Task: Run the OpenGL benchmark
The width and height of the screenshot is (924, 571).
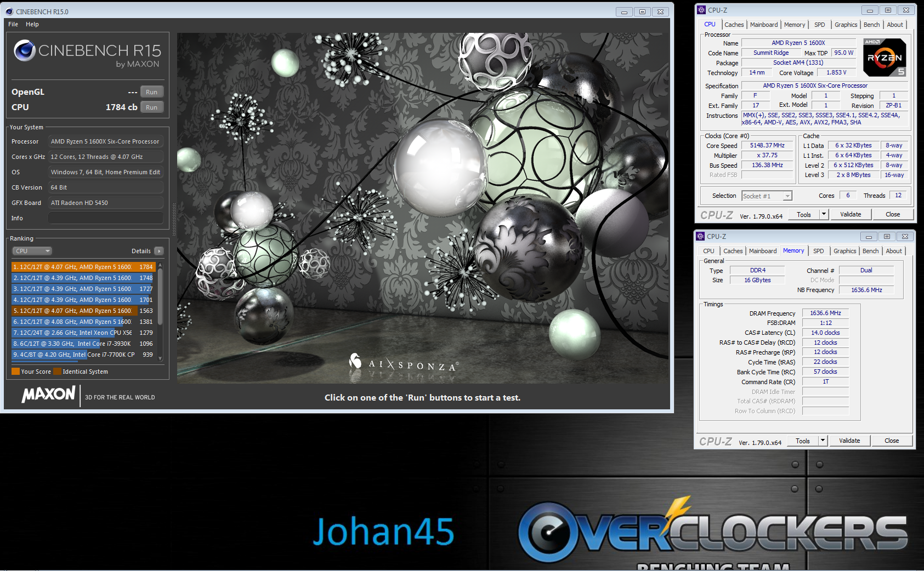Action: [x=152, y=92]
